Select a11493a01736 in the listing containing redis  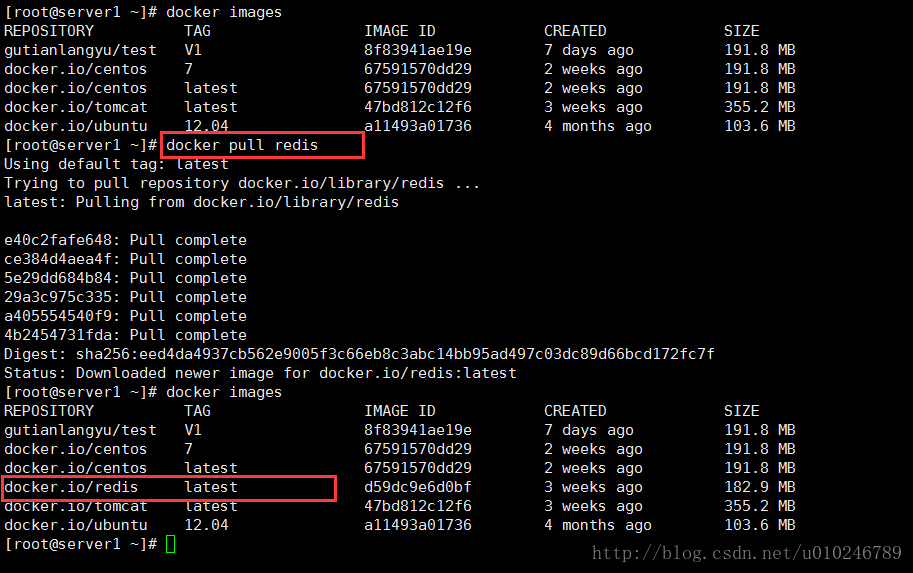[418, 525]
